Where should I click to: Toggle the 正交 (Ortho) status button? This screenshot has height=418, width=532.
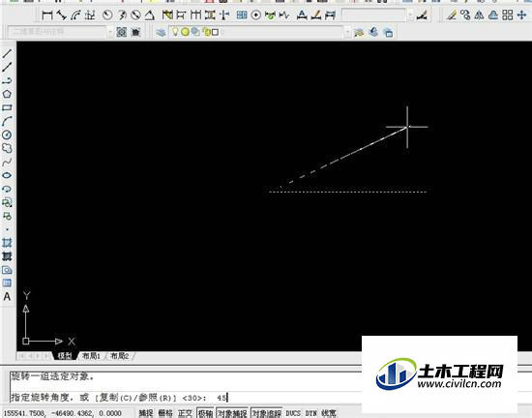click(x=186, y=413)
